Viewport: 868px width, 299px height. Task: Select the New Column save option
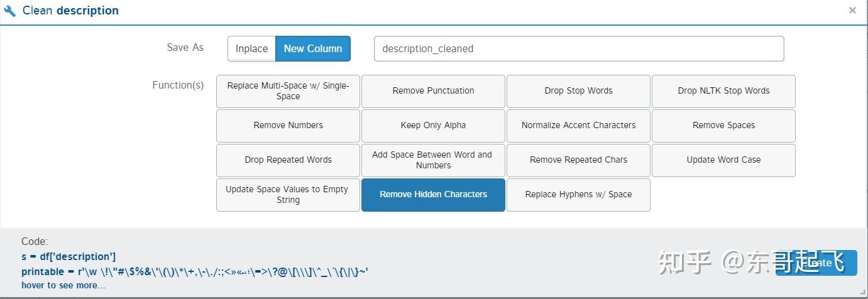(313, 48)
